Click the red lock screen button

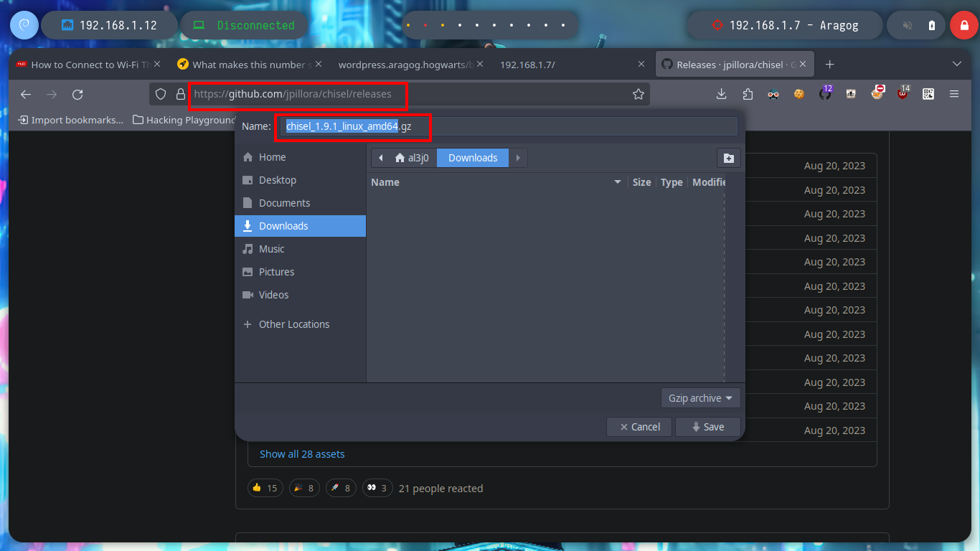pos(963,25)
